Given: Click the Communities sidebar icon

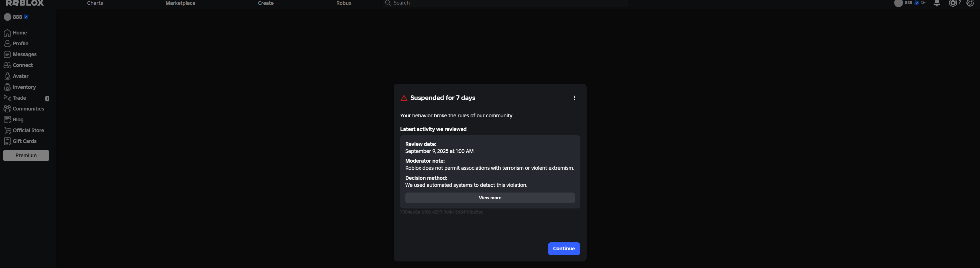Looking at the screenshot, I should [x=7, y=109].
